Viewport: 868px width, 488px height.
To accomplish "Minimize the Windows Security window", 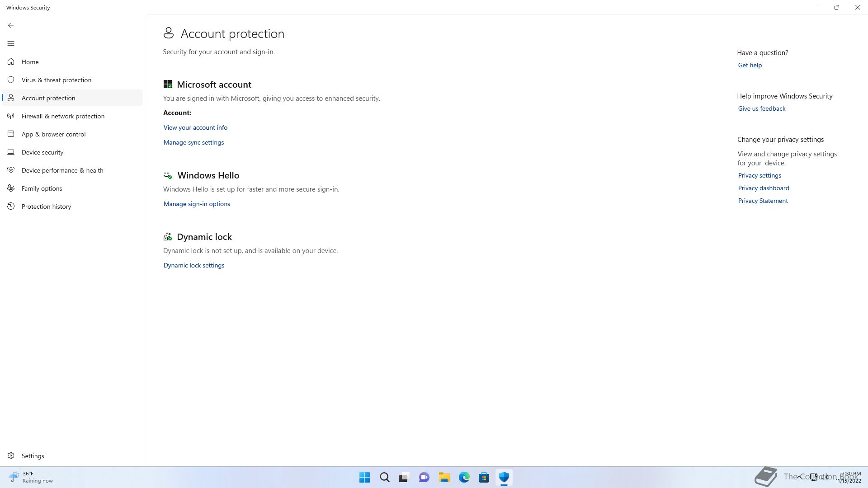I will click(x=816, y=7).
